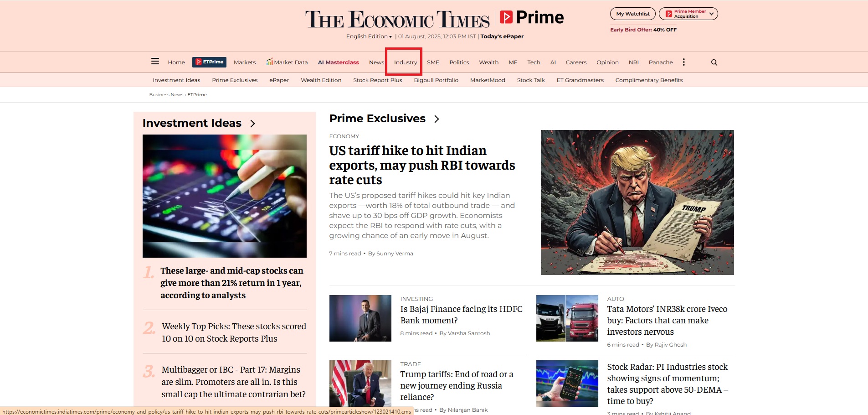Open the three-dot more options icon
This screenshot has width=868, height=415.
pyautogui.click(x=683, y=62)
